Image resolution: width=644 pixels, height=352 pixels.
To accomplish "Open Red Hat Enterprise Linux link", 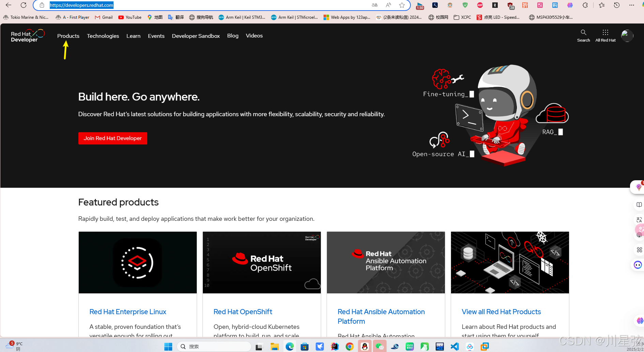I will (x=128, y=312).
